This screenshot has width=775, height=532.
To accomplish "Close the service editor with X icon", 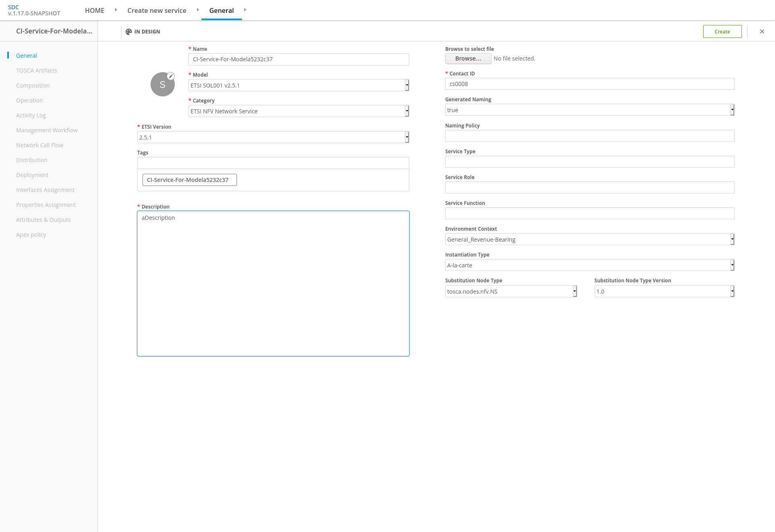I will 762,31.
